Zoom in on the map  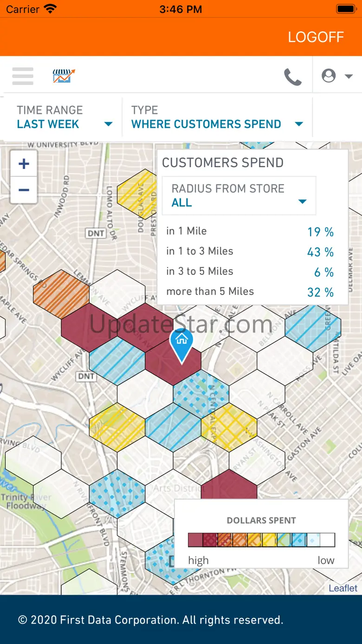[x=24, y=164]
